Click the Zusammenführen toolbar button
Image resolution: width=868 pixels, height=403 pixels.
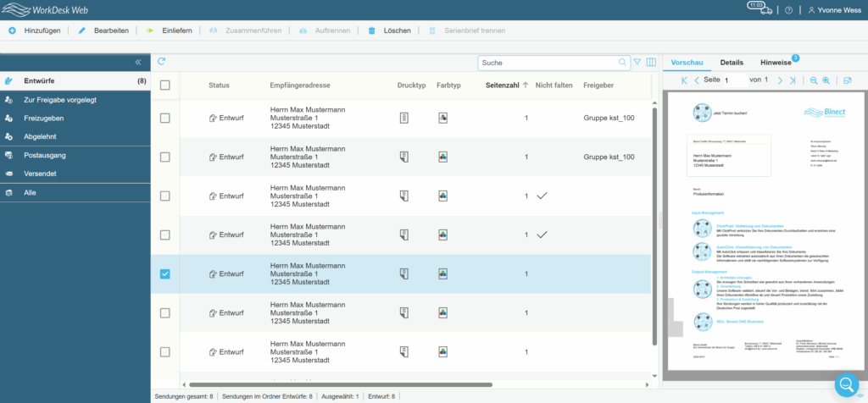245,31
